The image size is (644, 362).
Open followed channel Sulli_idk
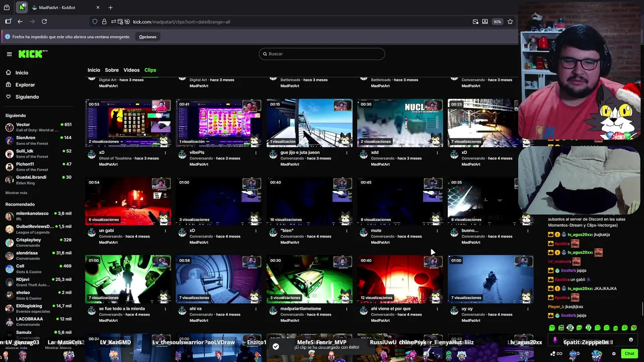[38, 153]
